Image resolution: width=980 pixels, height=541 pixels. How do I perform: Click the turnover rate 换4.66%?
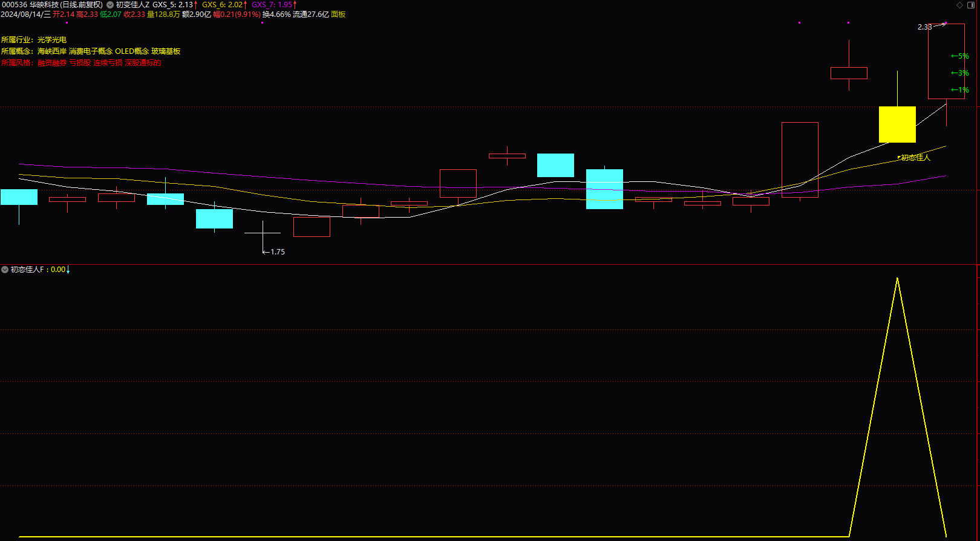click(x=276, y=15)
